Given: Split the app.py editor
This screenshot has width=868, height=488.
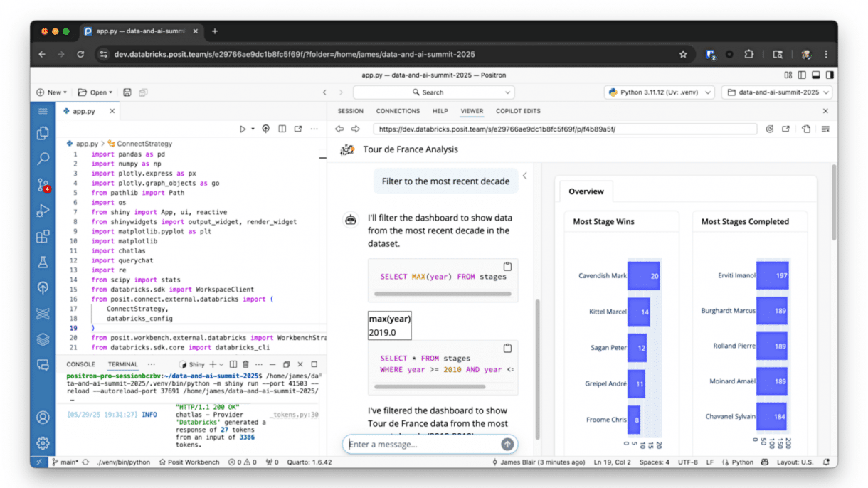Looking at the screenshot, I should 282,129.
